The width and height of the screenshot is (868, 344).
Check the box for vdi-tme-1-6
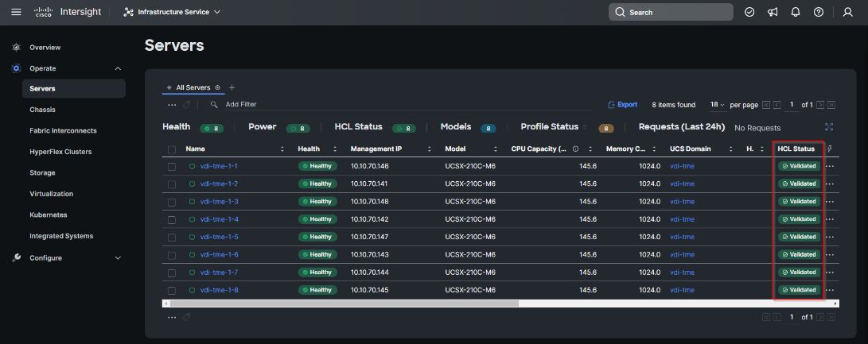172,255
